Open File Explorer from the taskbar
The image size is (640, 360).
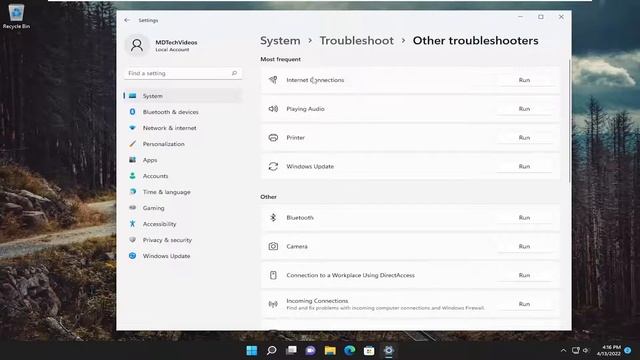pos(330,350)
